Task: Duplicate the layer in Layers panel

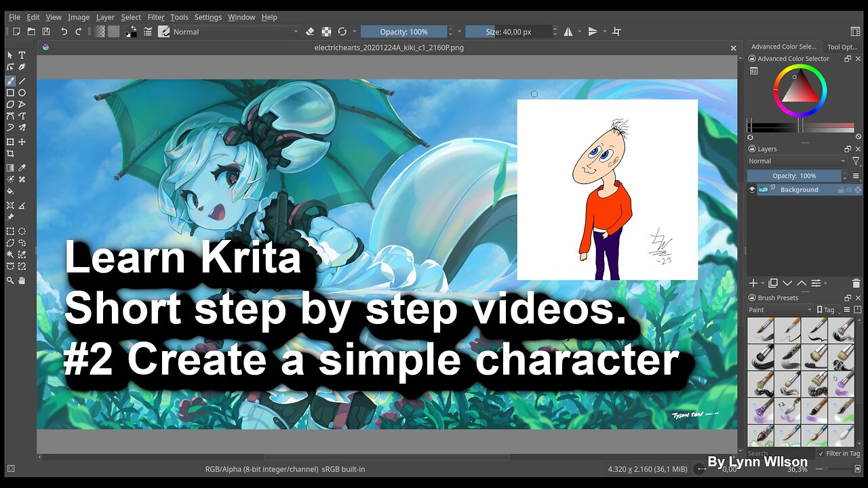Action: point(773,283)
